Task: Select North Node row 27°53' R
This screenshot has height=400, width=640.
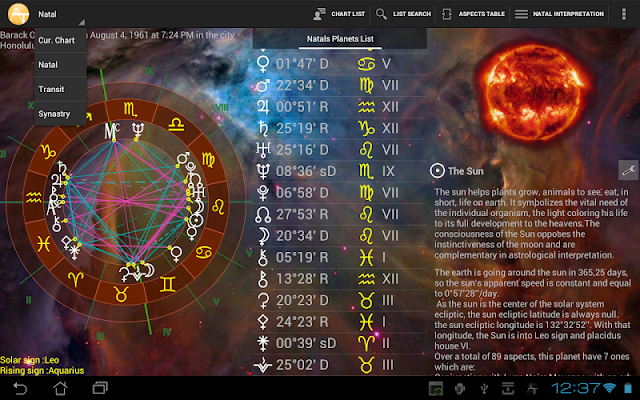Action: tap(340, 214)
